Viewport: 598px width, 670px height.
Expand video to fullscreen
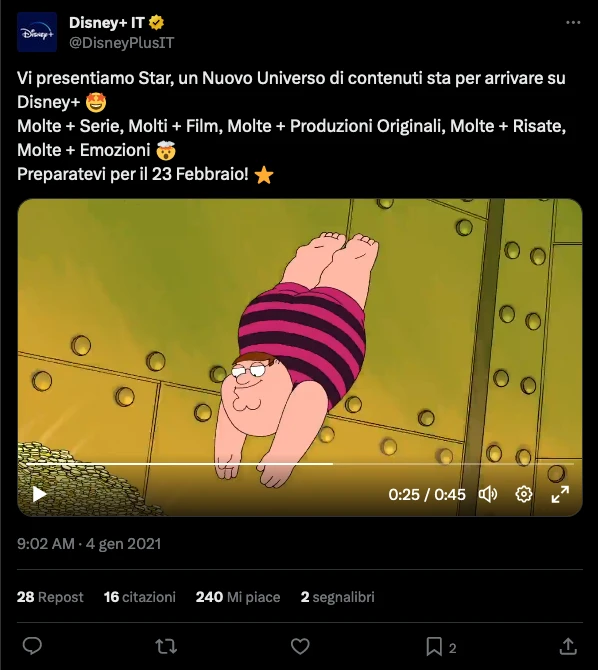point(560,494)
